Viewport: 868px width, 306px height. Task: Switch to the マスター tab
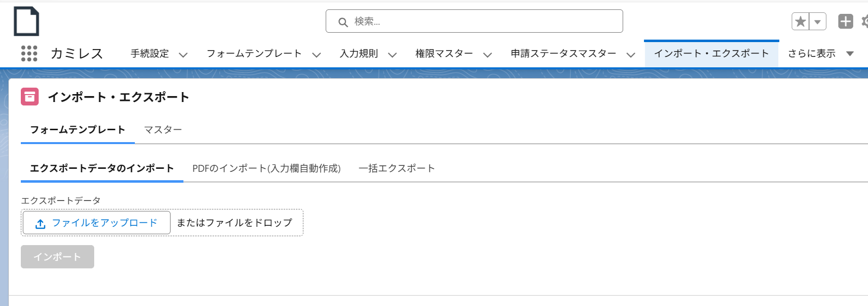[x=163, y=129]
